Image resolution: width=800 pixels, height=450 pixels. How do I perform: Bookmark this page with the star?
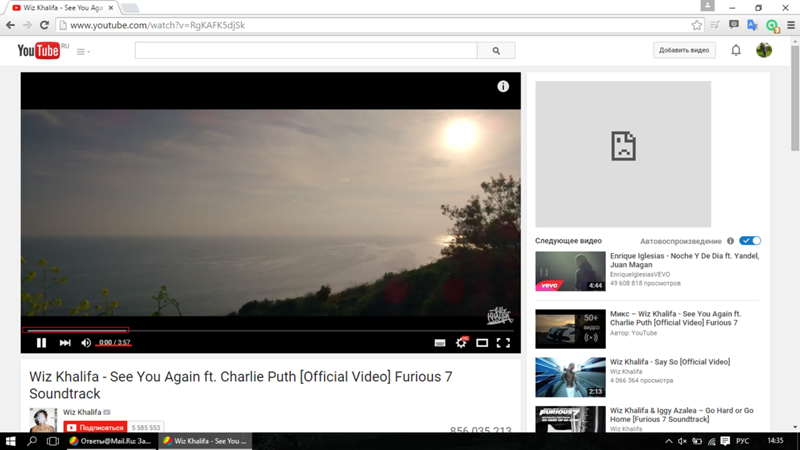tap(697, 25)
